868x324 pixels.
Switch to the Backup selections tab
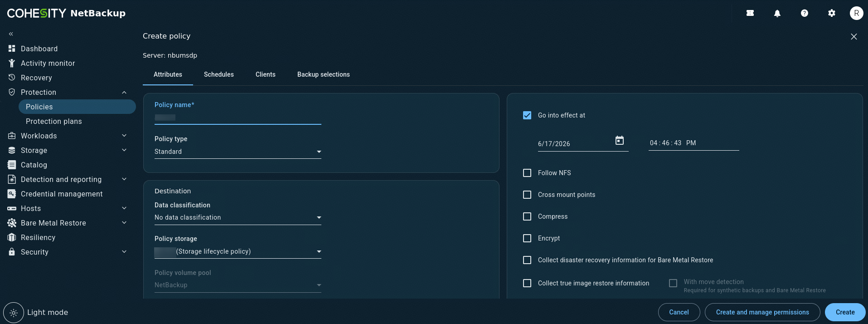pyautogui.click(x=324, y=74)
